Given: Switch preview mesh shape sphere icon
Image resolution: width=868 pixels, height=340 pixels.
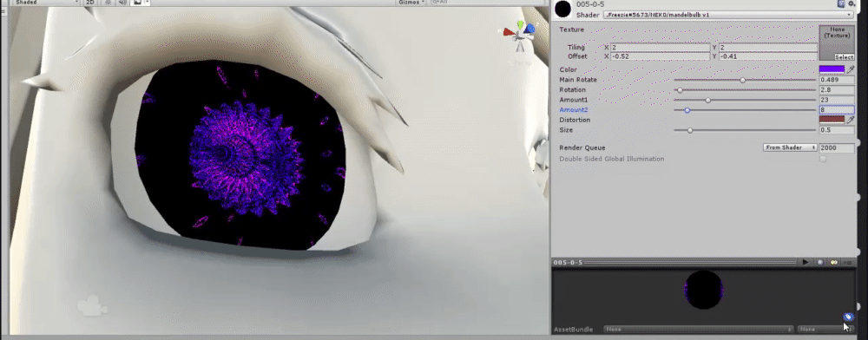Looking at the screenshot, I should point(820,262).
